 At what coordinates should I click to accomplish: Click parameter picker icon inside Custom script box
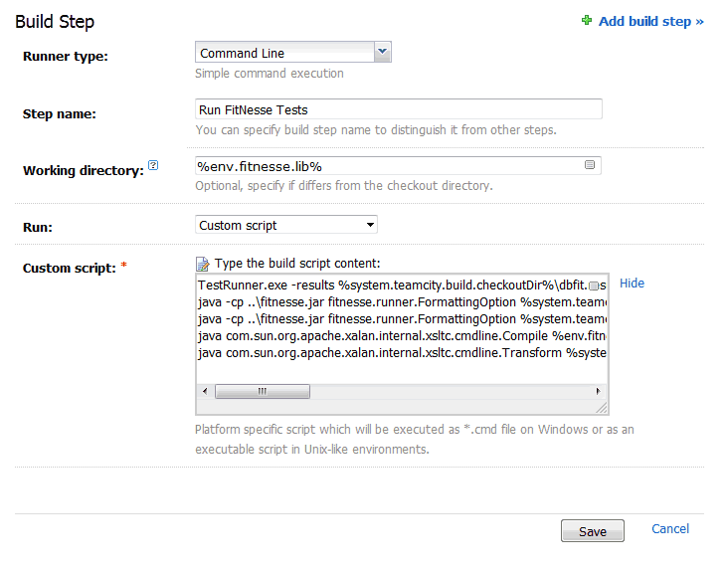click(x=594, y=286)
